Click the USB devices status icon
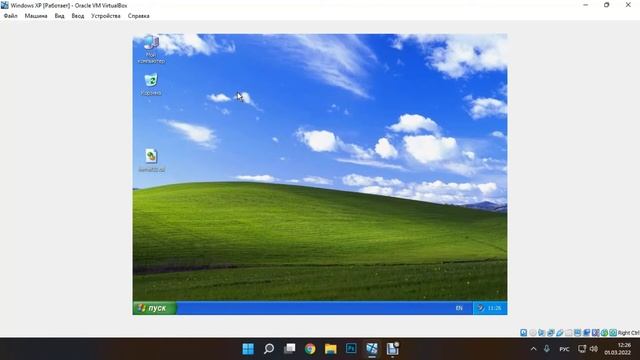The height and width of the screenshot is (360, 640). click(x=560, y=333)
